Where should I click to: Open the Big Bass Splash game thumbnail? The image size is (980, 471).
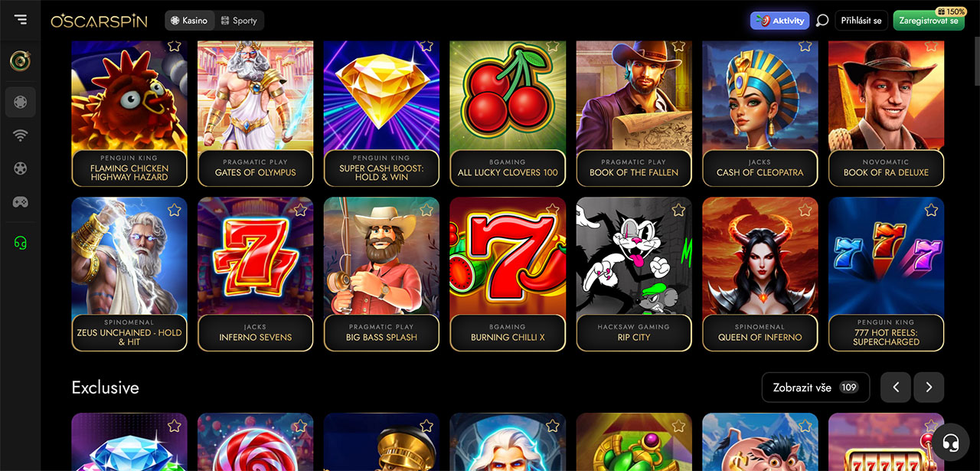coord(381,274)
